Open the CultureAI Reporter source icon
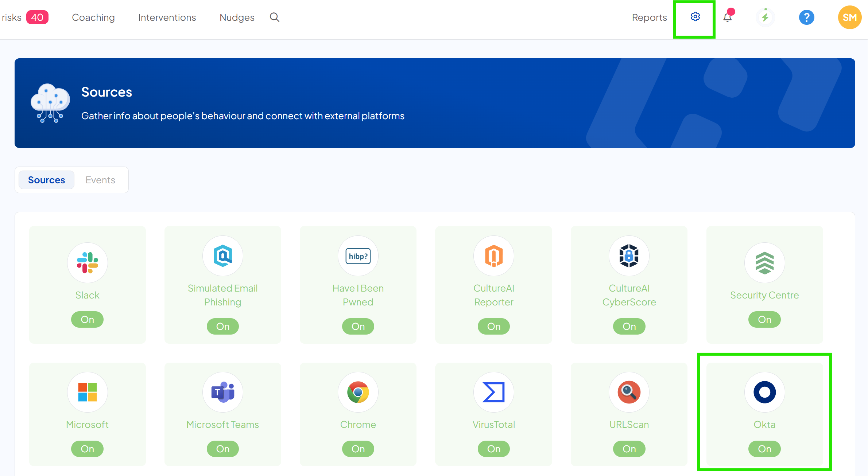 coord(493,256)
